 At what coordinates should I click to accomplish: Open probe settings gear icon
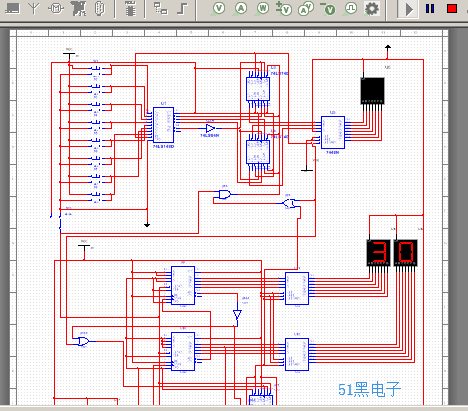pos(372,9)
